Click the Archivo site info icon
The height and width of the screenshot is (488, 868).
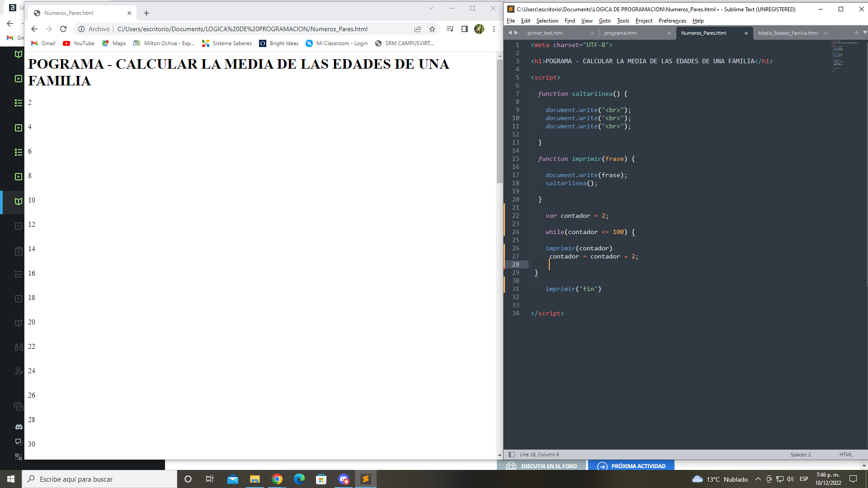coord(81,29)
